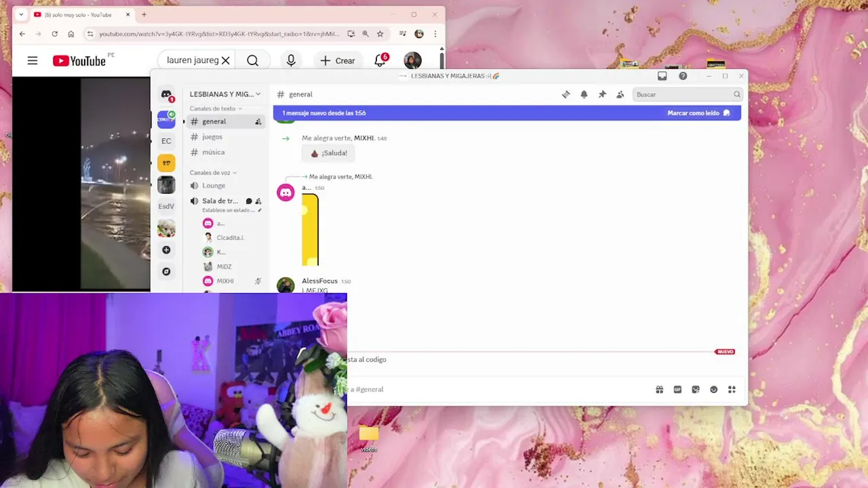Invite people to Sala de tr... voice channel
The width and height of the screenshot is (868, 488).
click(x=258, y=201)
